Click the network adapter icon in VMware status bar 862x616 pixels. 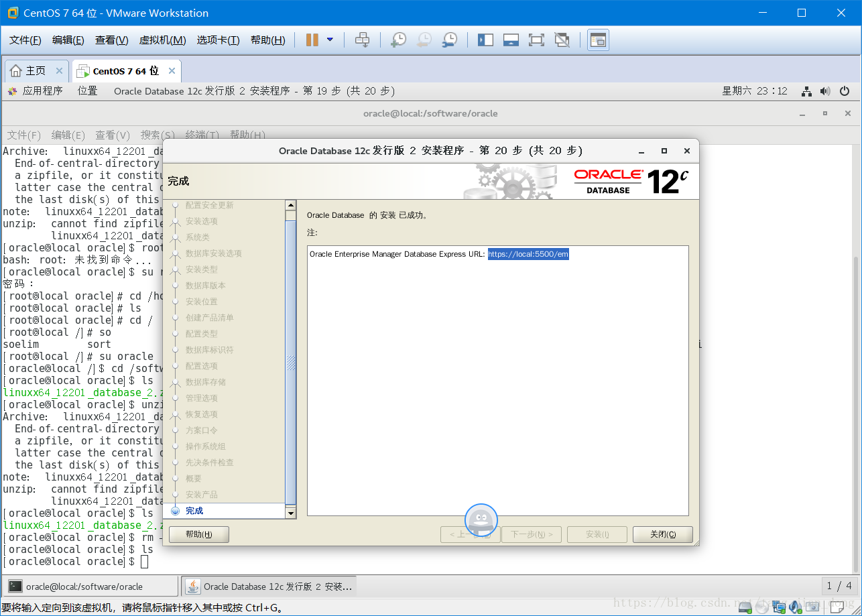[779, 607]
